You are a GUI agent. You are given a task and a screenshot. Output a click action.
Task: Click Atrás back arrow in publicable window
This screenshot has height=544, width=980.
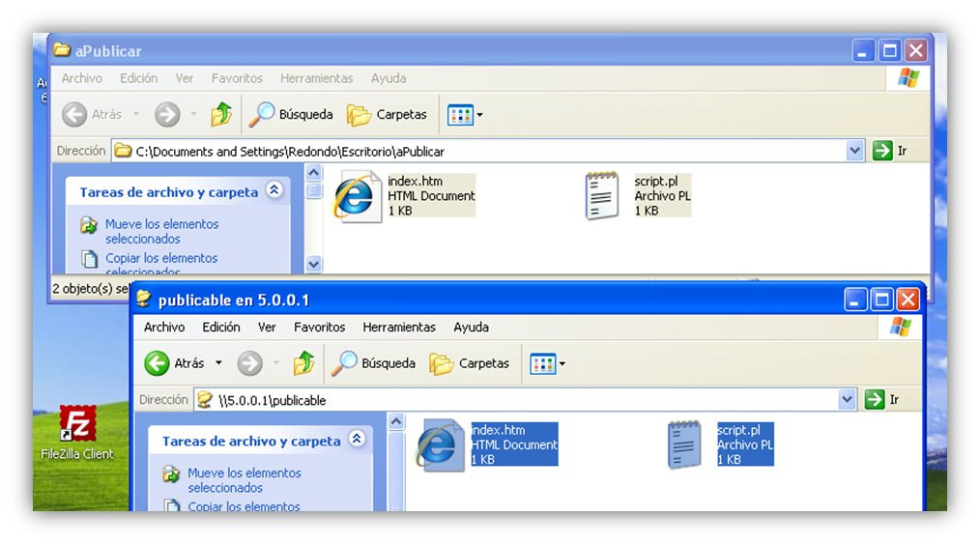tap(157, 363)
